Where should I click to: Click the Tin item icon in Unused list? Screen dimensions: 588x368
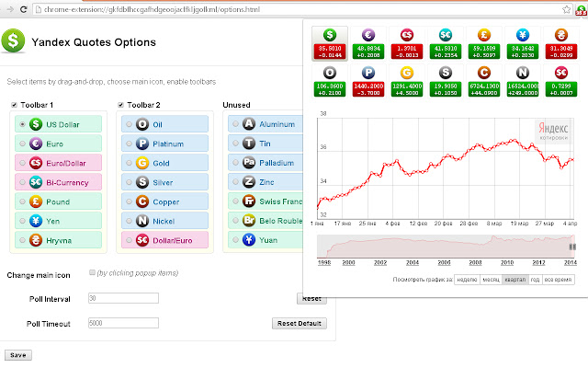249,144
